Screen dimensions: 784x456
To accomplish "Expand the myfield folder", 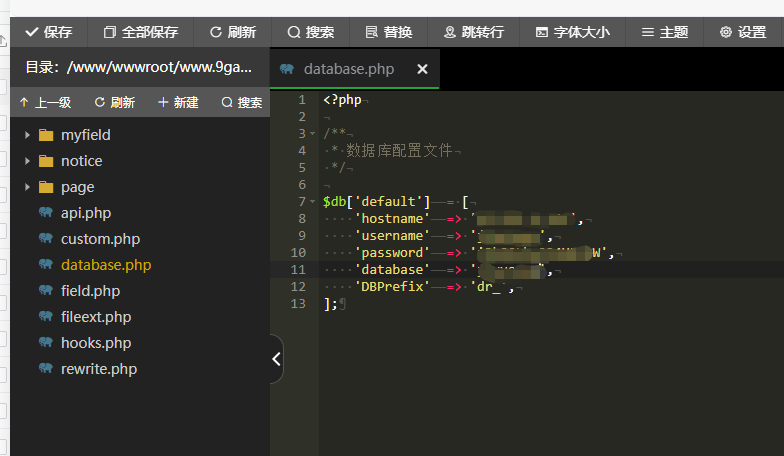I will (27, 135).
